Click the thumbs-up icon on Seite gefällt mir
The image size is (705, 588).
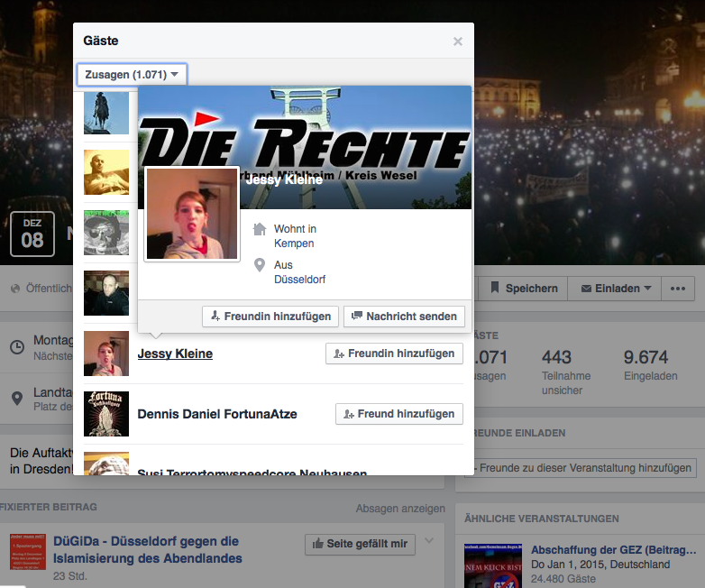click(x=318, y=544)
